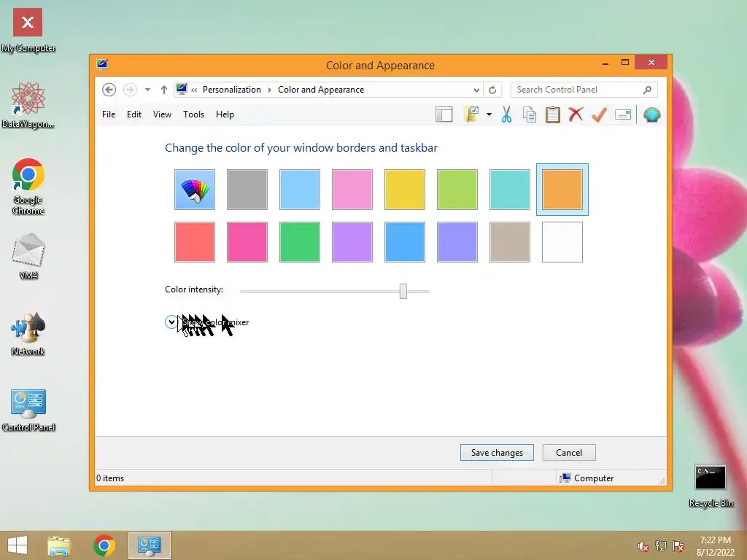Select the Network desktop icon
The width and height of the screenshot is (747, 560).
(28, 334)
